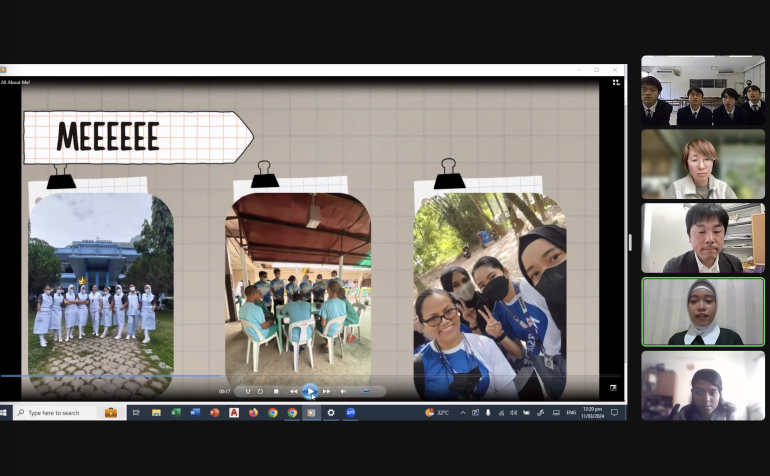Select video tile of four men in suits
This screenshot has height=476, width=770.
(x=703, y=90)
